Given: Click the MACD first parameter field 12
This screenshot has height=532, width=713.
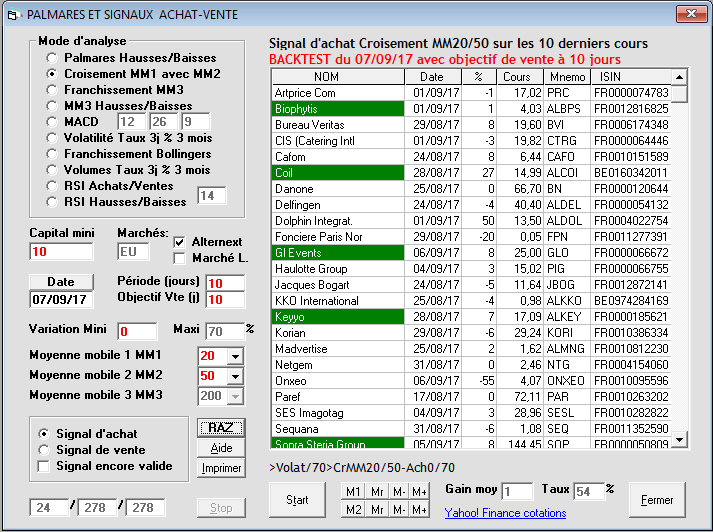Looking at the screenshot, I should pyautogui.click(x=132, y=122).
